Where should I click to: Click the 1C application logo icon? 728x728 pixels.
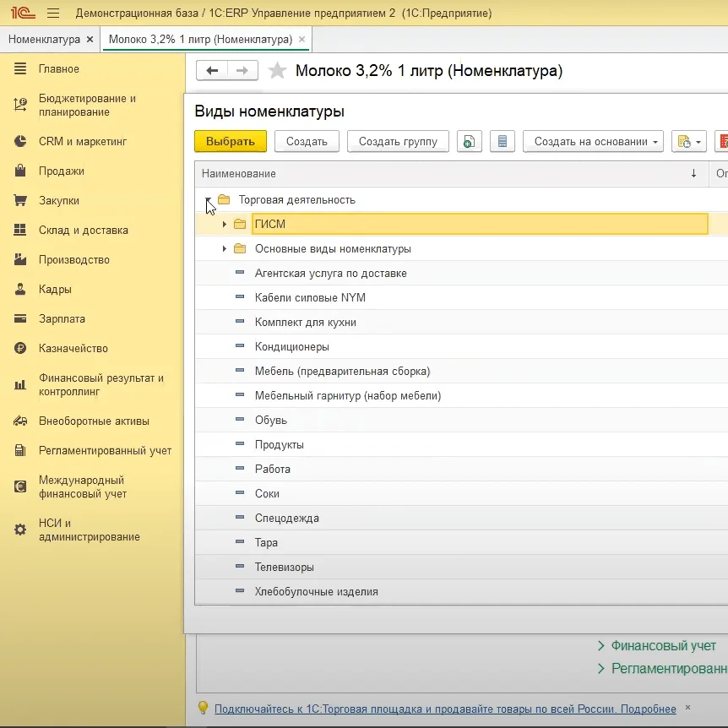pos(21,14)
